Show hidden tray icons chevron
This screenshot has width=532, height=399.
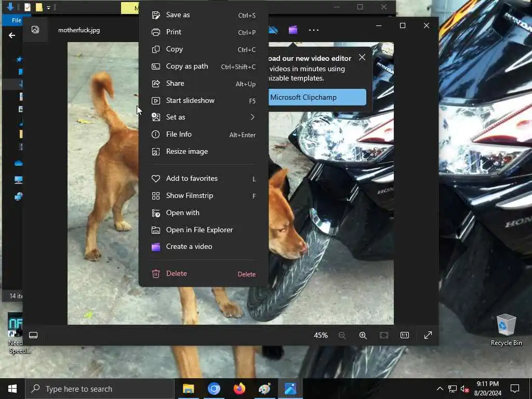coord(440,389)
